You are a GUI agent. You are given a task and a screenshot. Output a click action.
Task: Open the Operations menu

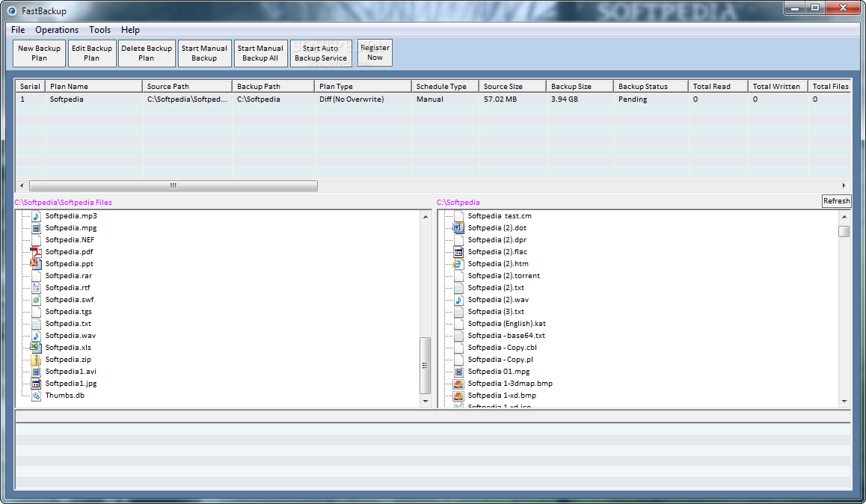click(x=57, y=30)
